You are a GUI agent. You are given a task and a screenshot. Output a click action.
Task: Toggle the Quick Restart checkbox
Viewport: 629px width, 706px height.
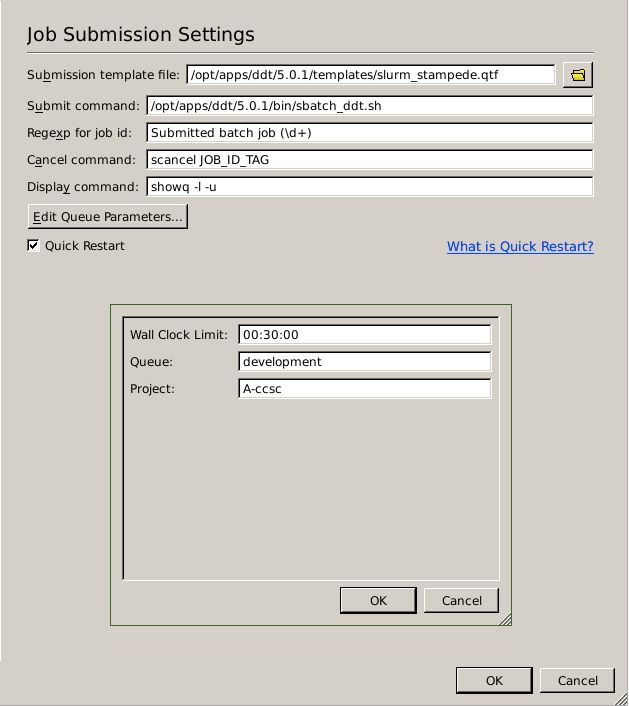(x=33, y=245)
